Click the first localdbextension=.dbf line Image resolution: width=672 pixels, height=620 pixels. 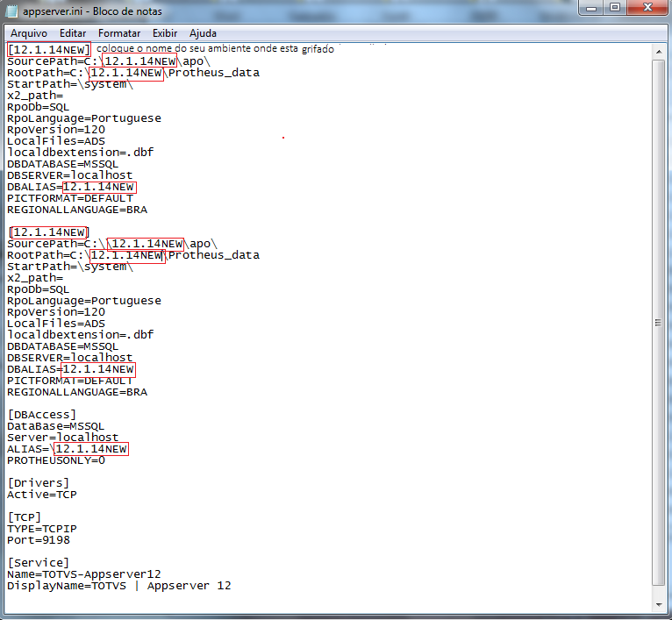[x=80, y=152]
